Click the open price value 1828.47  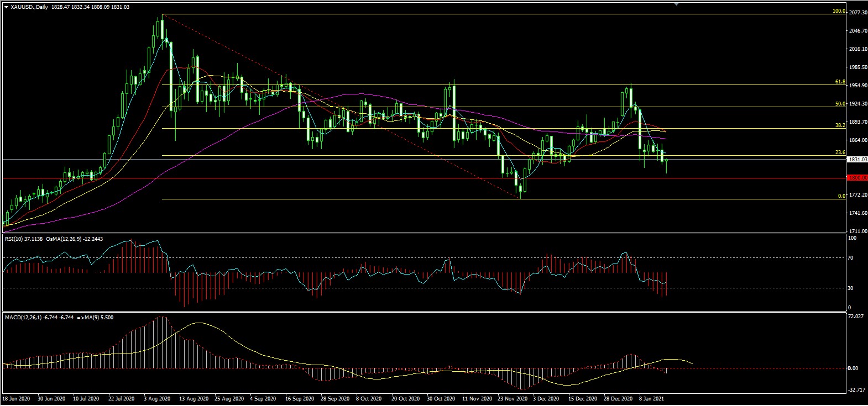pyautogui.click(x=60, y=7)
